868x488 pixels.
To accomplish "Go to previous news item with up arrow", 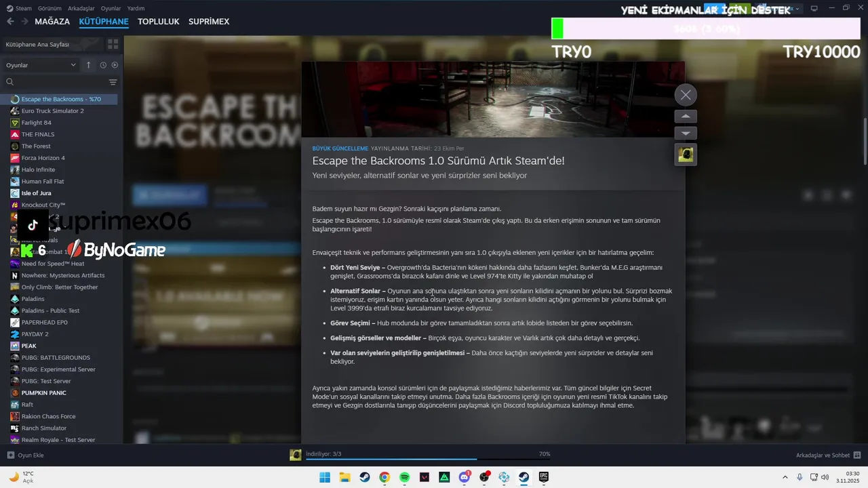I will (686, 117).
